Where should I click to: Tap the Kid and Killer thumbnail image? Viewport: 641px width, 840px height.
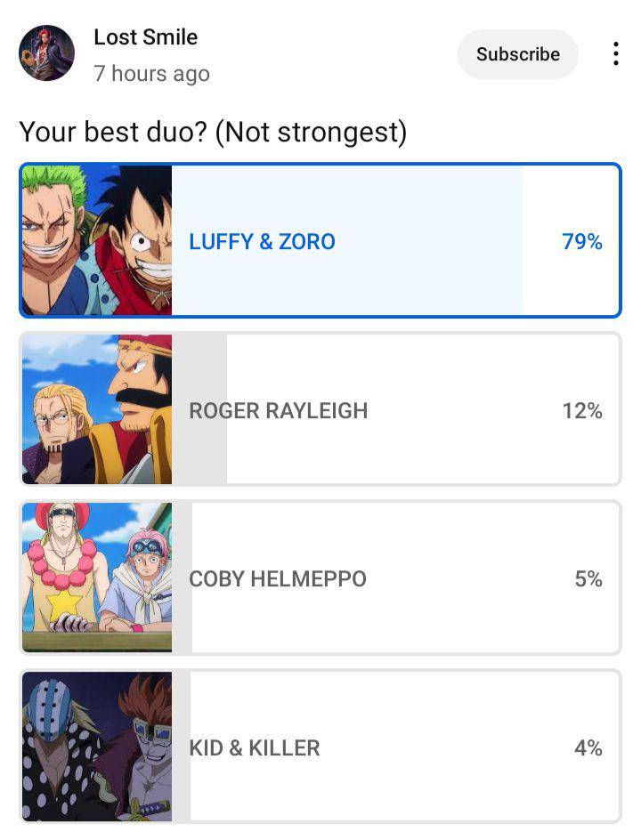click(97, 747)
